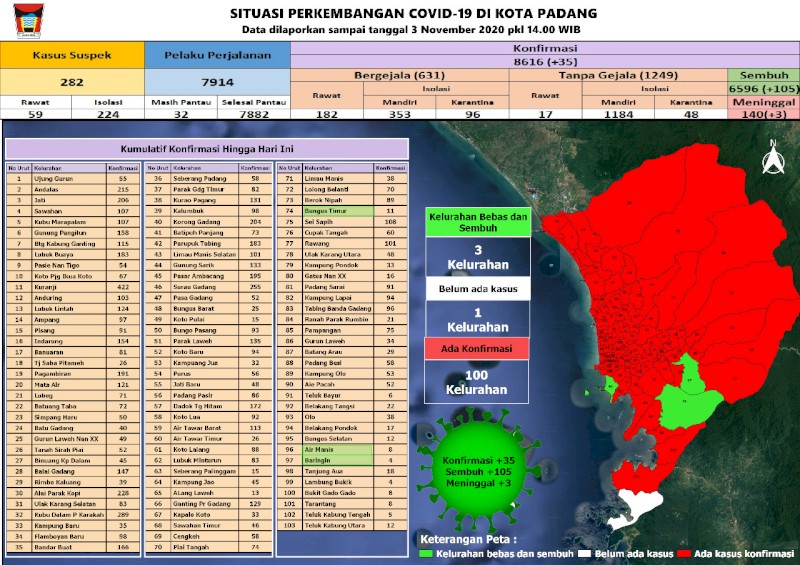Image resolution: width=800 pixels, height=565 pixels.
Task: Select the 'Seberang Padang' row
Action: 209,179
